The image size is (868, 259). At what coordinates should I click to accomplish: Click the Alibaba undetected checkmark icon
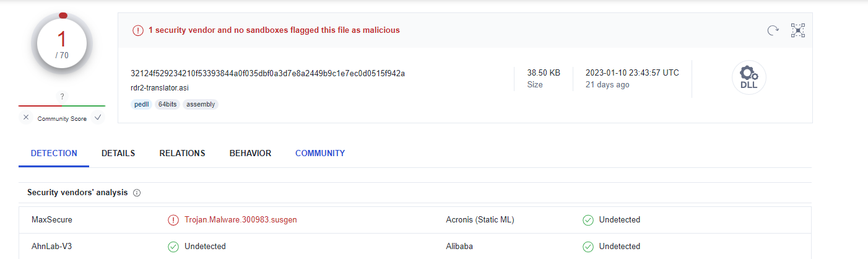point(588,247)
